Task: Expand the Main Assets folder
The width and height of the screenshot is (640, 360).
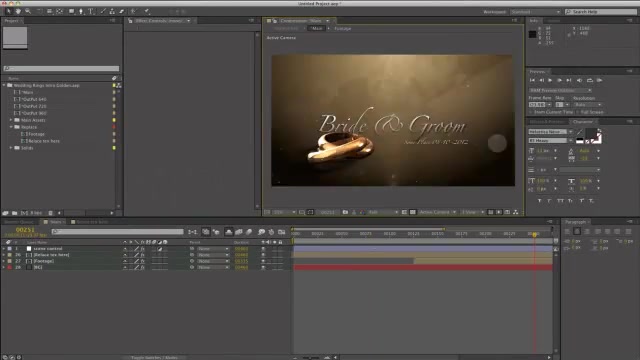Action: point(11,120)
